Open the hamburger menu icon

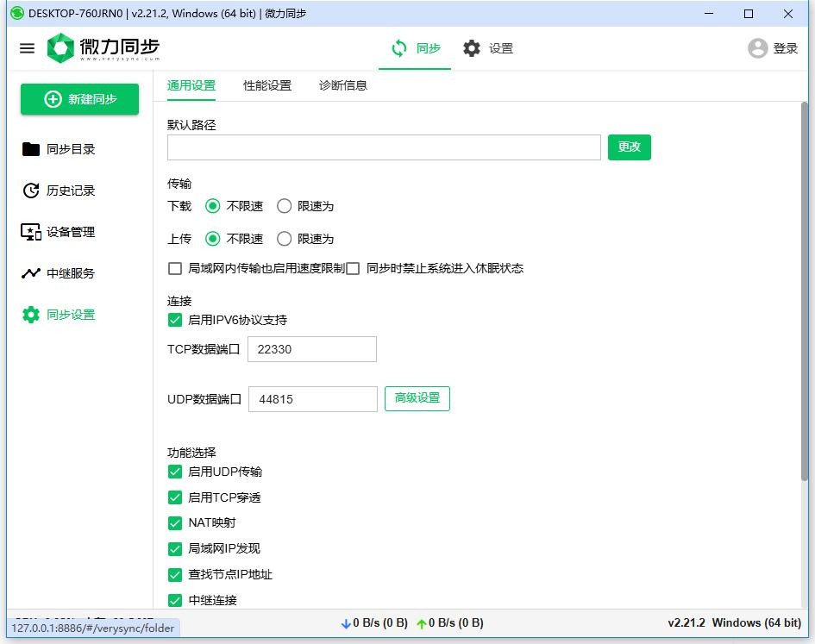[x=27, y=48]
